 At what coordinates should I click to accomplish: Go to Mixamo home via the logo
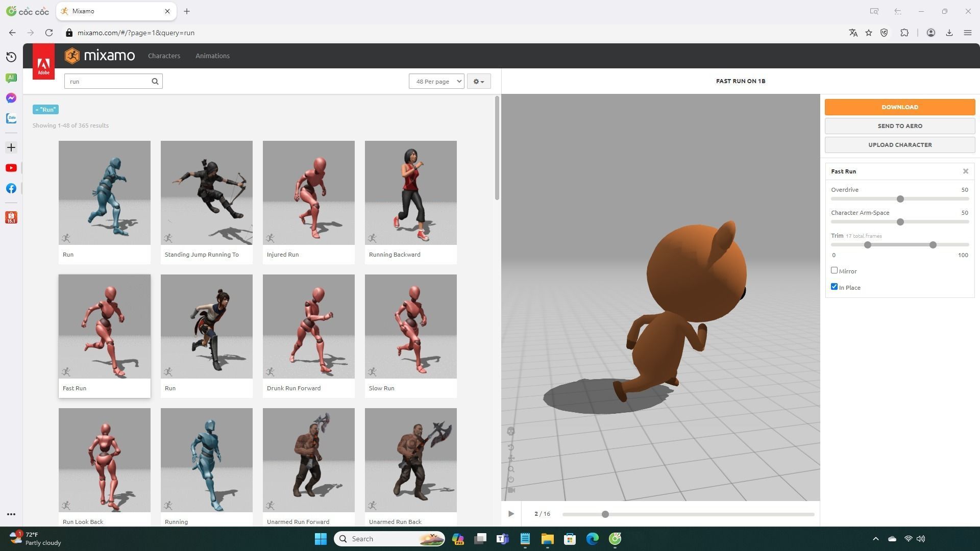click(x=100, y=56)
